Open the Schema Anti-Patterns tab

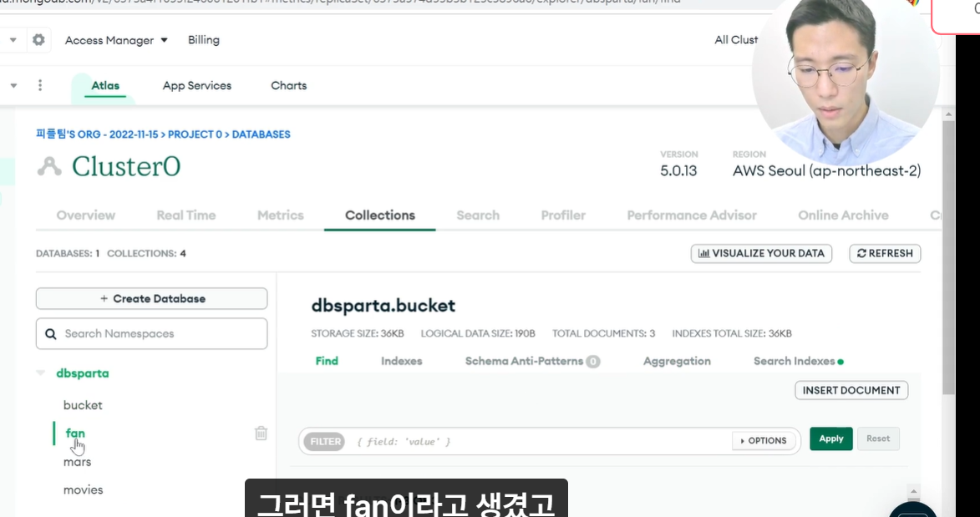click(532, 361)
